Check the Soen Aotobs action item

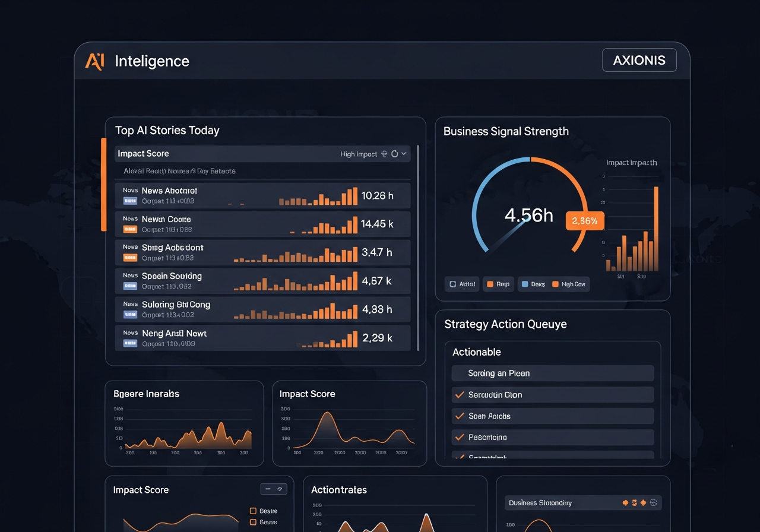coord(459,416)
